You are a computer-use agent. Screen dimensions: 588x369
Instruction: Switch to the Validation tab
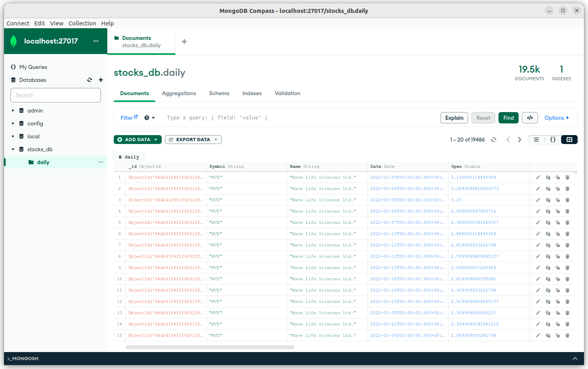pyautogui.click(x=288, y=93)
